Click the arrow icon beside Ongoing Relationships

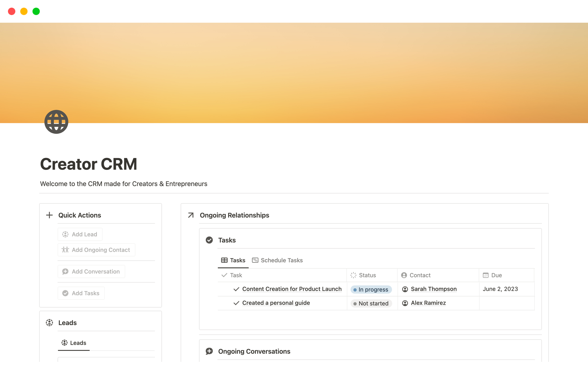point(191,215)
